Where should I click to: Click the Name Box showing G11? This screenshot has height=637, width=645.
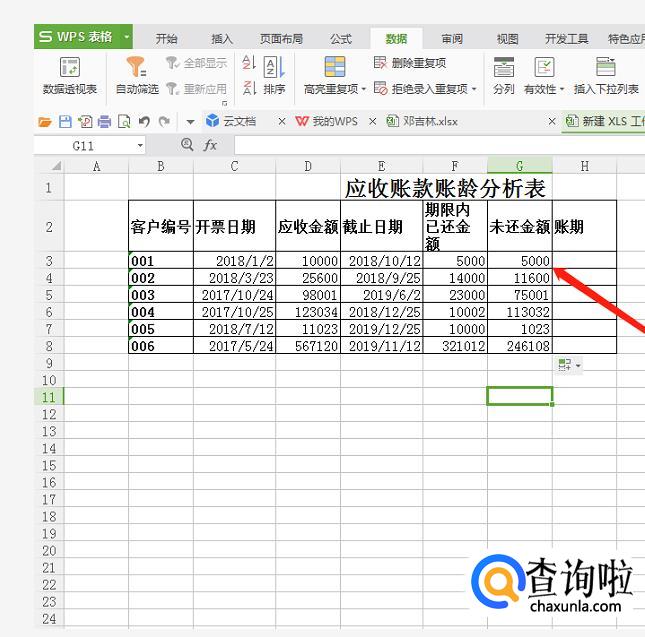(84, 146)
